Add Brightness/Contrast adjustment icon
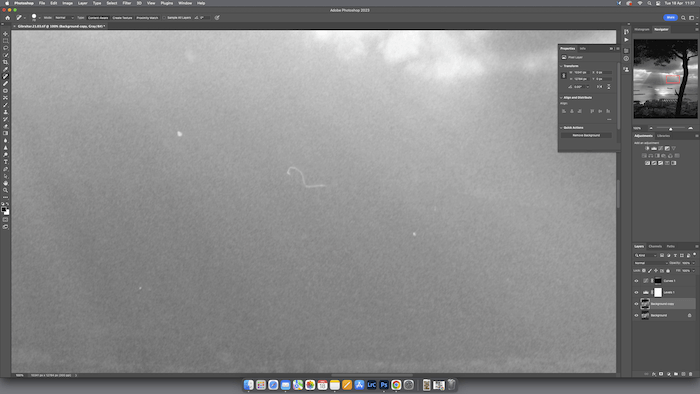 (x=647, y=148)
